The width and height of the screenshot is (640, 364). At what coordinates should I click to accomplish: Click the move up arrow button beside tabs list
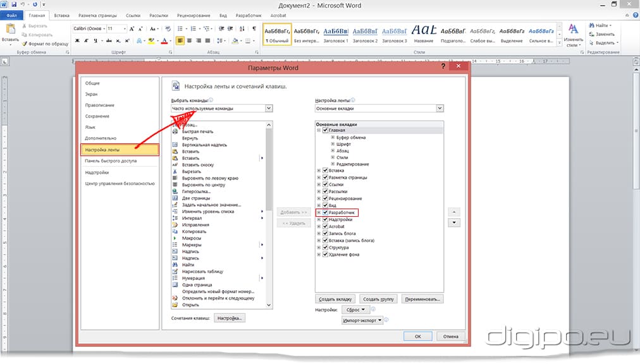click(454, 212)
